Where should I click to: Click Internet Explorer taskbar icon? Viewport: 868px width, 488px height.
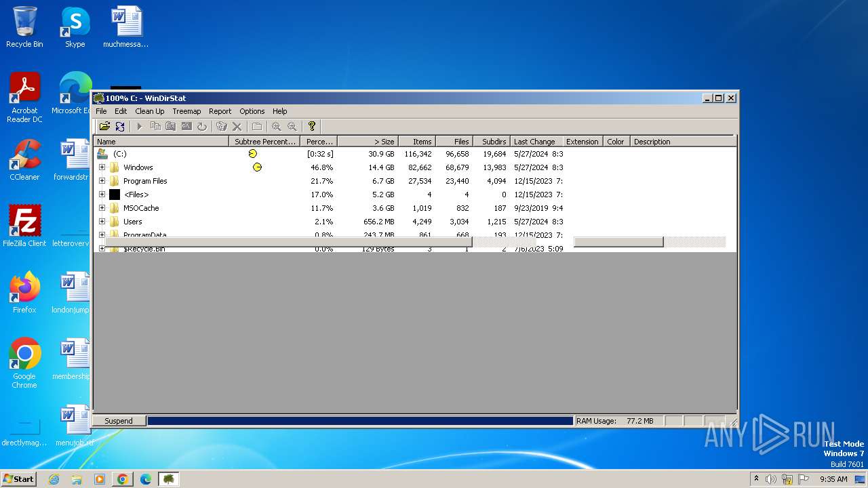click(x=54, y=479)
